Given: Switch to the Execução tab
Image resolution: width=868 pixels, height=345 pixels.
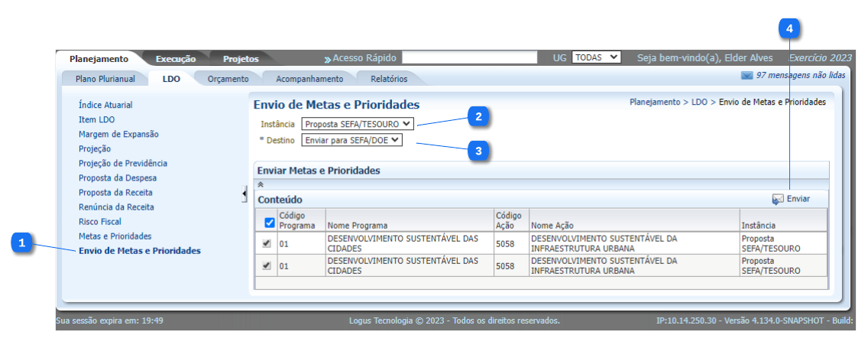Looking at the screenshot, I should coord(176,59).
